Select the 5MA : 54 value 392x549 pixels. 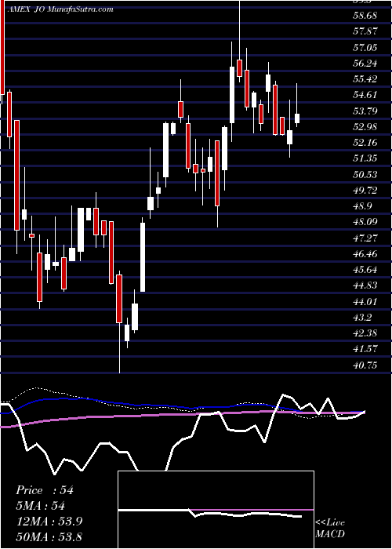pyautogui.click(x=41, y=506)
